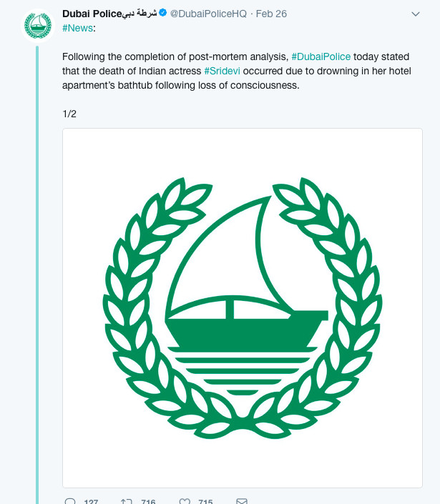Open the #News hashtag
Image resolution: width=440 pixels, height=504 pixels.
click(77, 28)
